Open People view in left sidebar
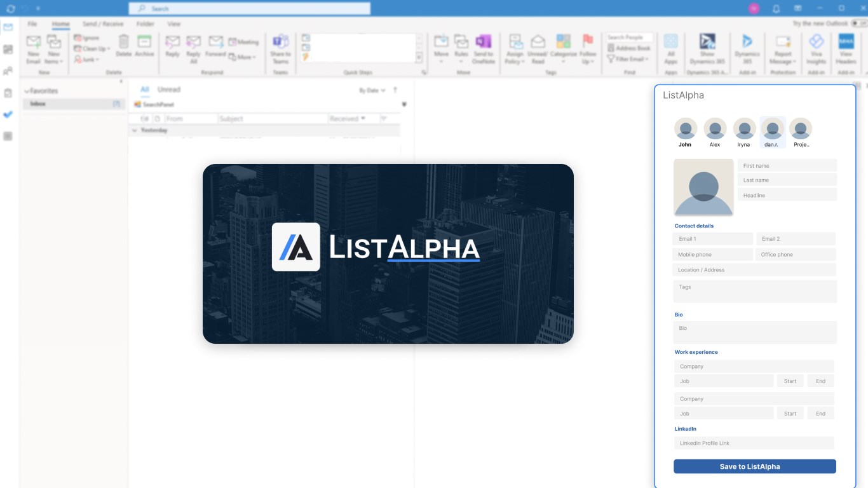 coord(8,71)
